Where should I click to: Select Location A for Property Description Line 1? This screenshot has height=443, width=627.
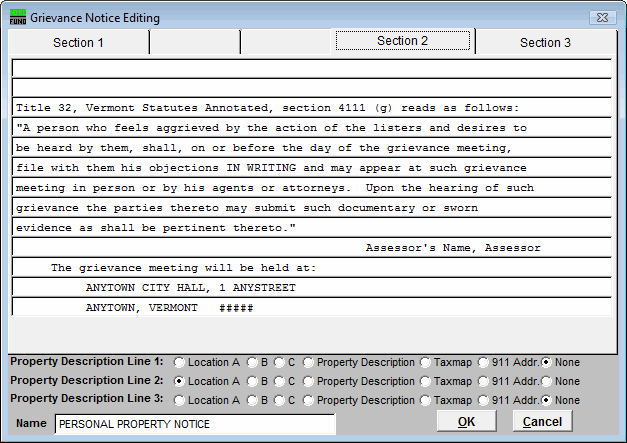[180, 362]
